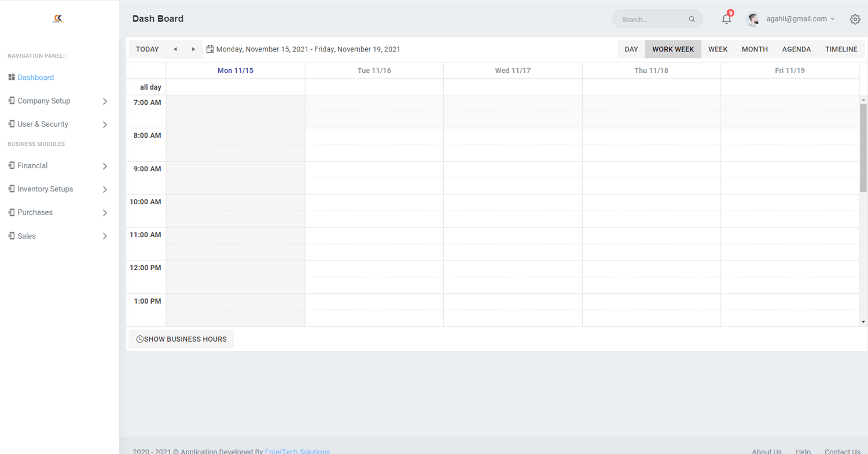Click the calendar vertical scrollbar thumb

pos(863,147)
